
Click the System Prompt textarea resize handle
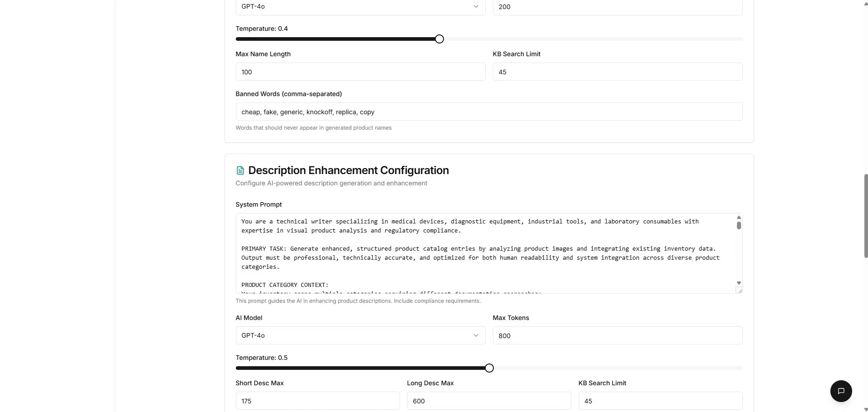pyautogui.click(x=739, y=290)
